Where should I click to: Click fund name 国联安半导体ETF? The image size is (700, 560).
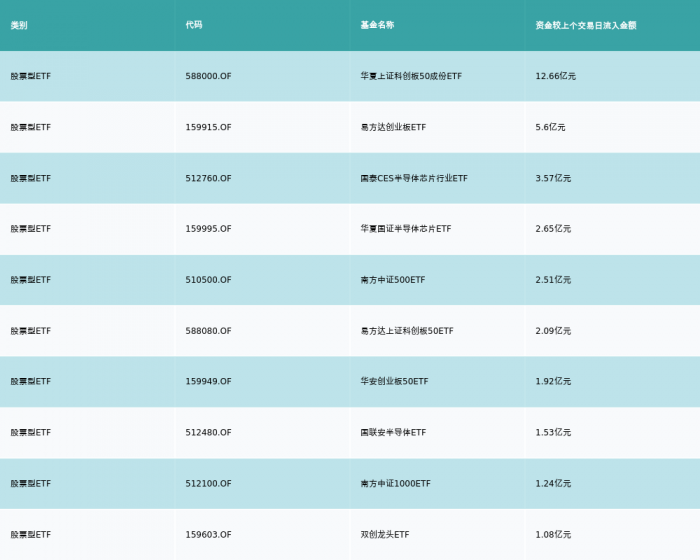click(x=393, y=432)
